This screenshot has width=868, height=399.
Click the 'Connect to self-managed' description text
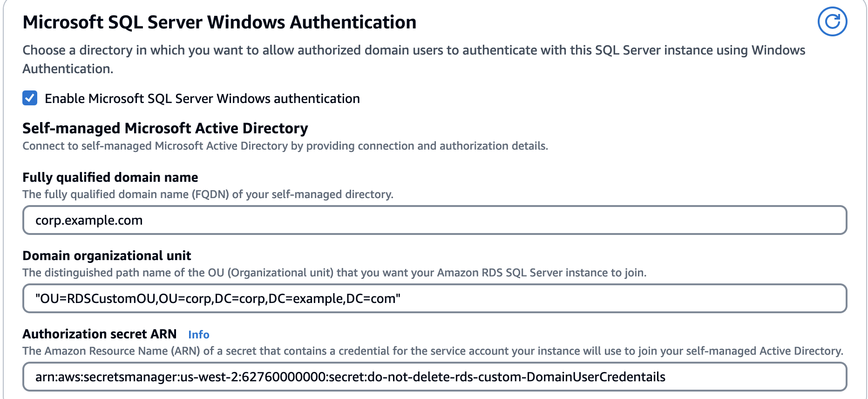point(285,146)
